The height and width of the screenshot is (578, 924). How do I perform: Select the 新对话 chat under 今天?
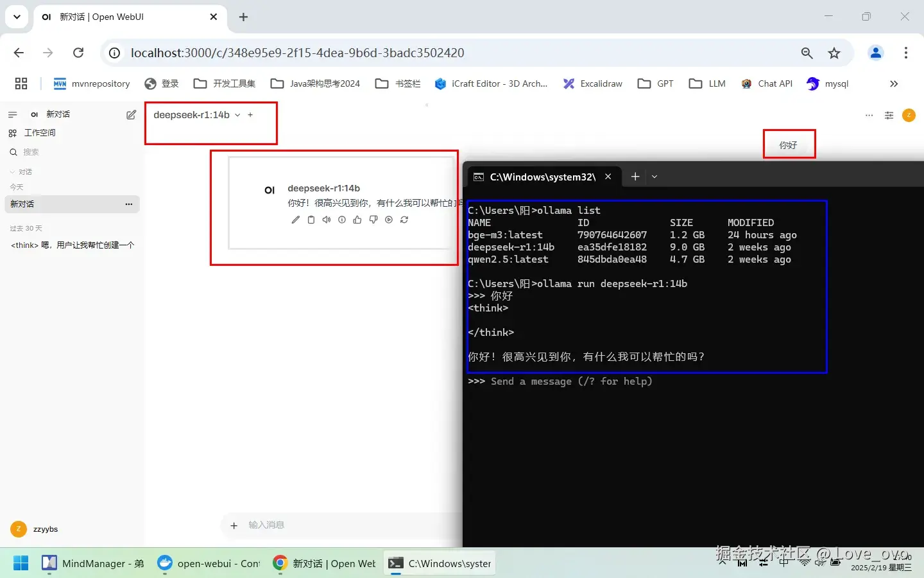pyautogui.click(x=72, y=204)
